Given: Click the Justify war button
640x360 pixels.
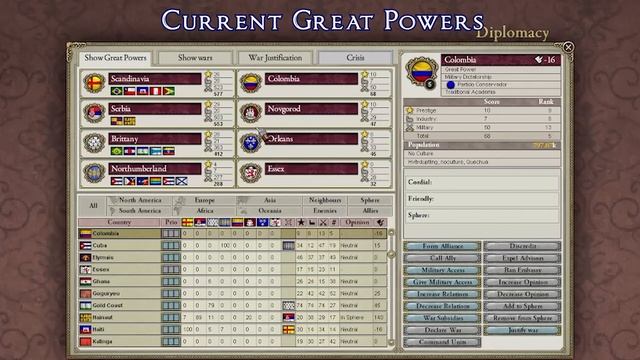Looking at the screenshot, I should 522,330.
